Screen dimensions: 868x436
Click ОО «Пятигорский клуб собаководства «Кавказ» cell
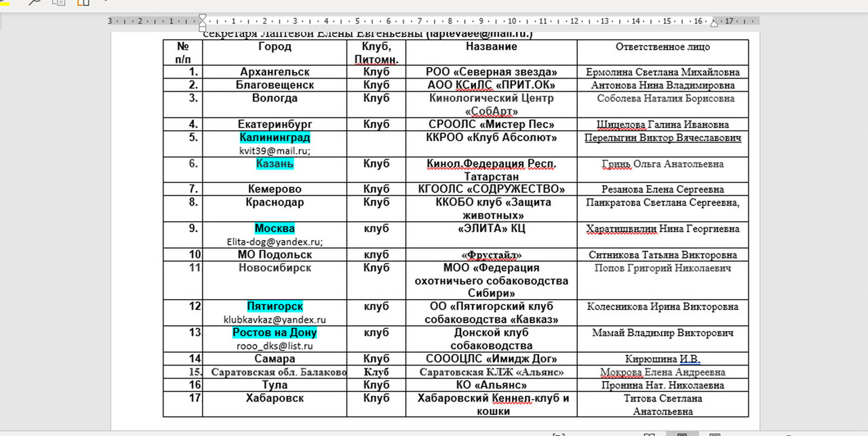coord(492,313)
